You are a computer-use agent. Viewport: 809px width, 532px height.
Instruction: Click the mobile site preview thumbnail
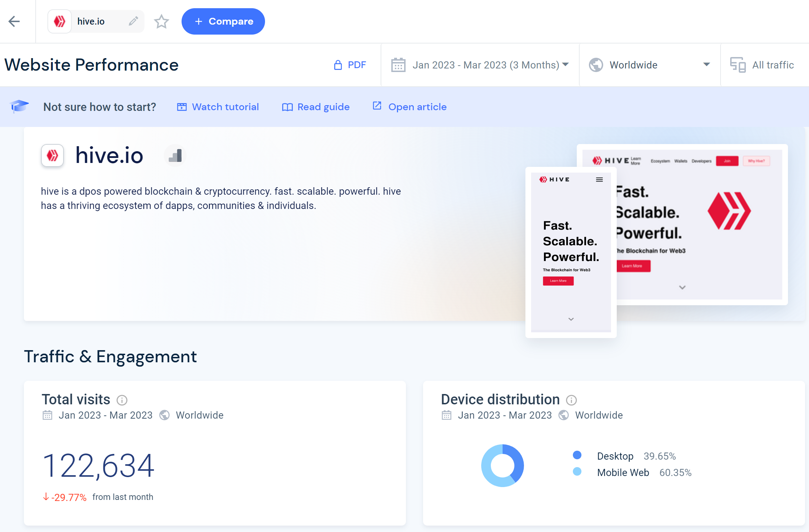(x=571, y=252)
